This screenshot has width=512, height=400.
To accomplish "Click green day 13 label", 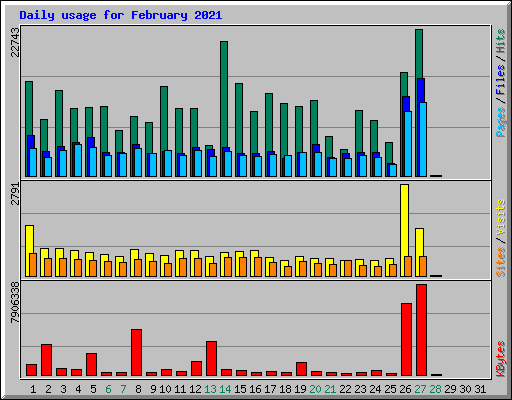I will click(x=210, y=389).
